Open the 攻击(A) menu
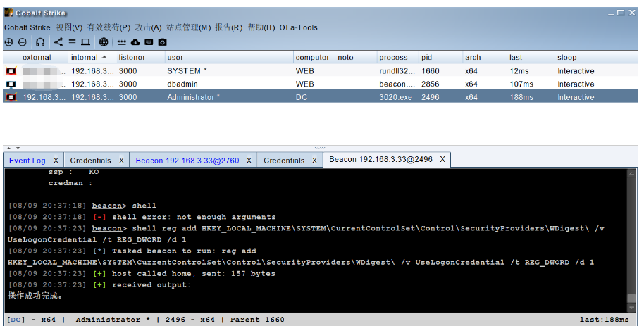 click(148, 27)
